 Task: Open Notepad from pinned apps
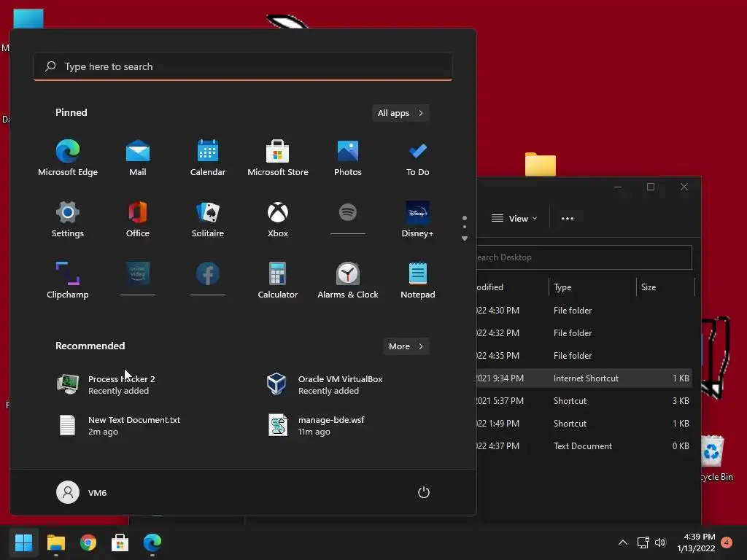point(418,281)
